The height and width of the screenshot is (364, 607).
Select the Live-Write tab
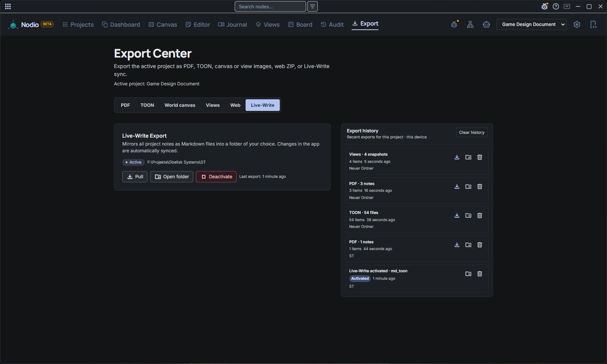[x=263, y=105]
